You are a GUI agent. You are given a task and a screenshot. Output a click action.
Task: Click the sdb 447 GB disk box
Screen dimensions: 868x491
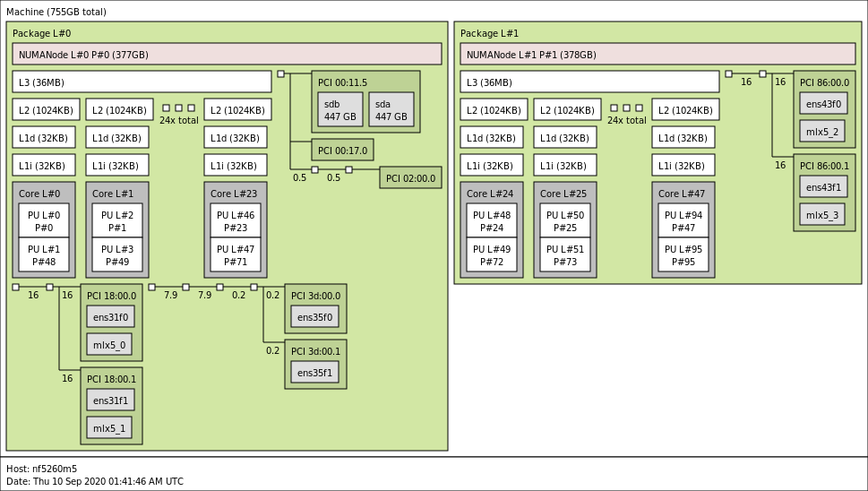click(x=339, y=109)
